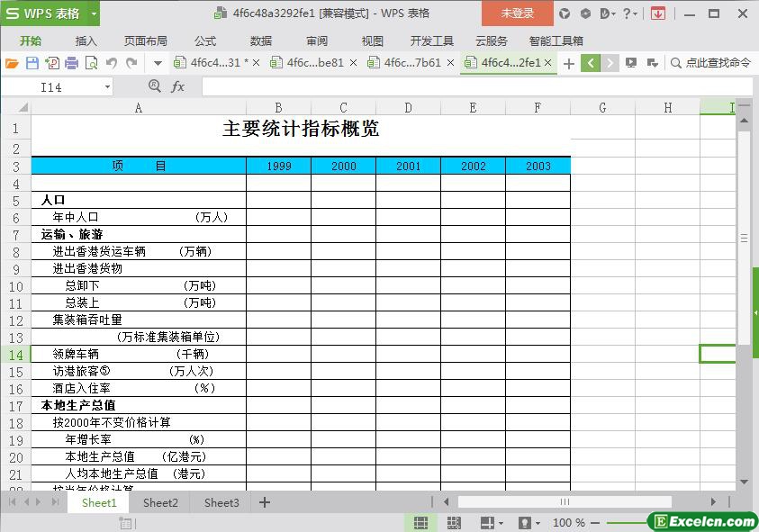Select row 14 header

(16, 355)
